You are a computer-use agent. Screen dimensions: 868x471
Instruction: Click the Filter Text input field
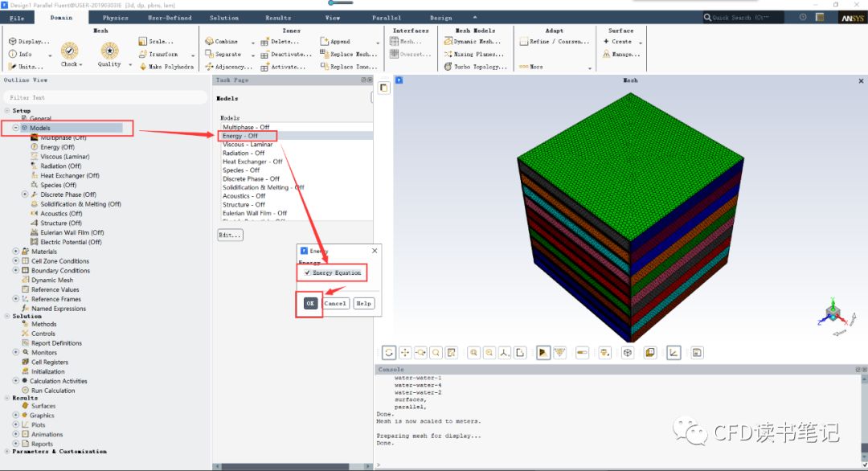(x=105, y=97)
